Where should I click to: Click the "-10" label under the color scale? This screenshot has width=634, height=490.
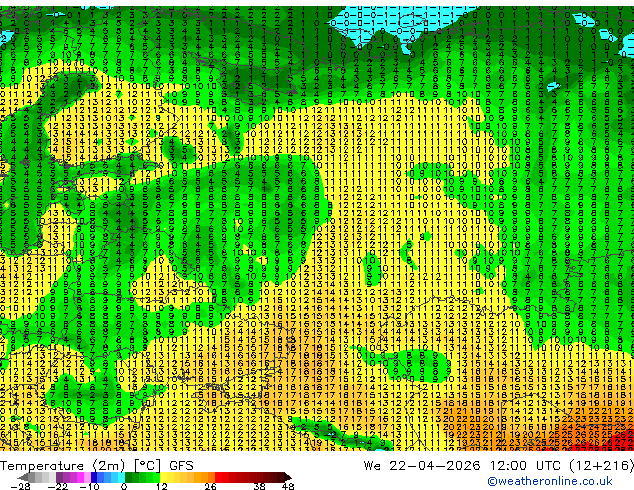point(89,486)
